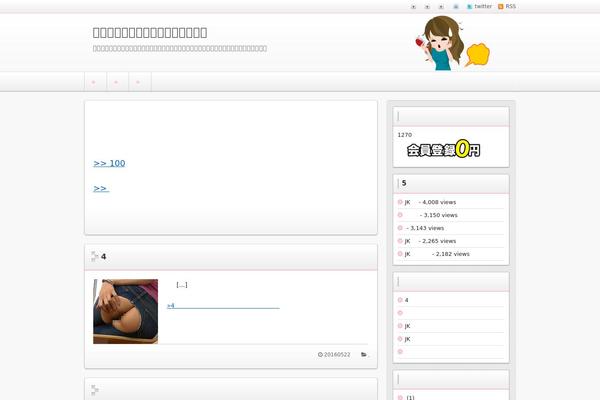The height and width of the screenshot is (400, 600).
Task: Click the '[...]' excerpt text
Action: [182, 285]
